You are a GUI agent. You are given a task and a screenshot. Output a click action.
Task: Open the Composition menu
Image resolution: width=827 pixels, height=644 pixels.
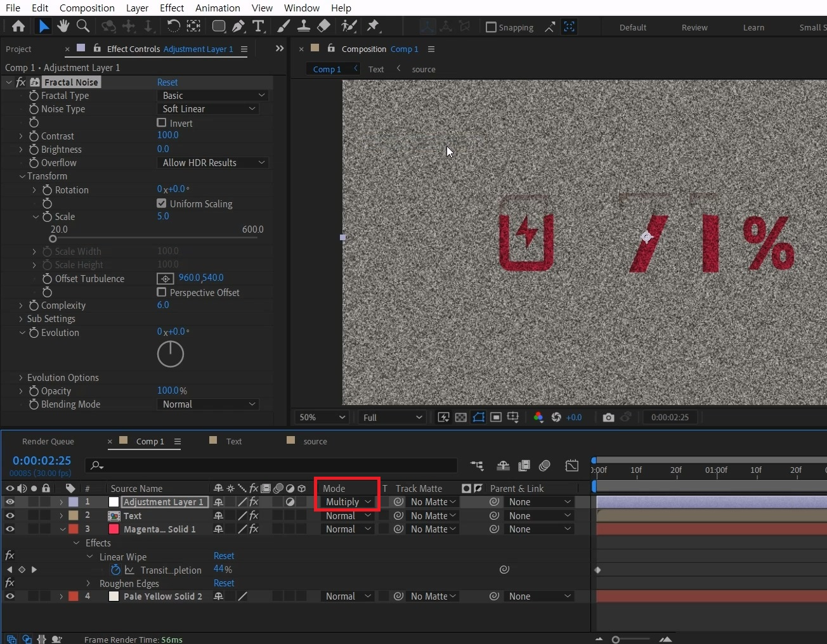click(x=87, y=8)
